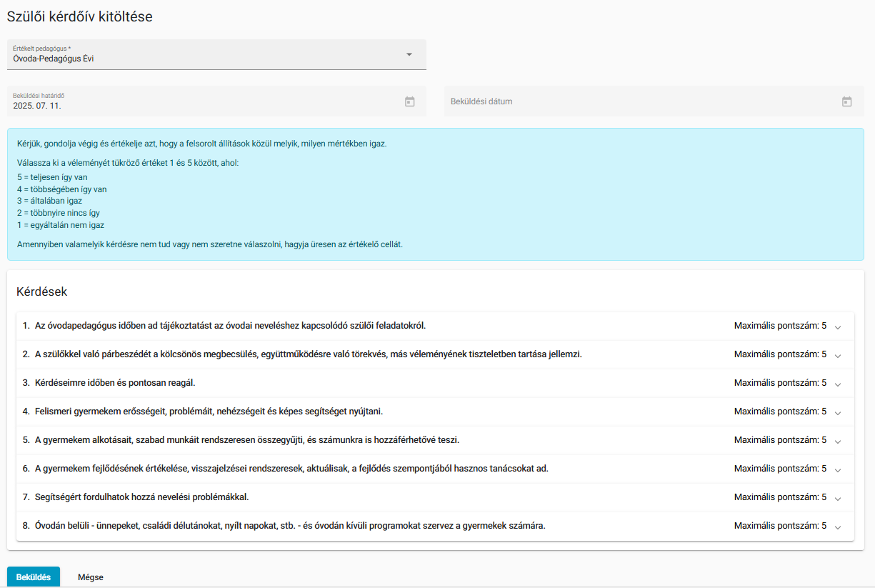Click the '5 = teljesen így van' line
Screen dimensions: 875x588
tap(52, 177)
